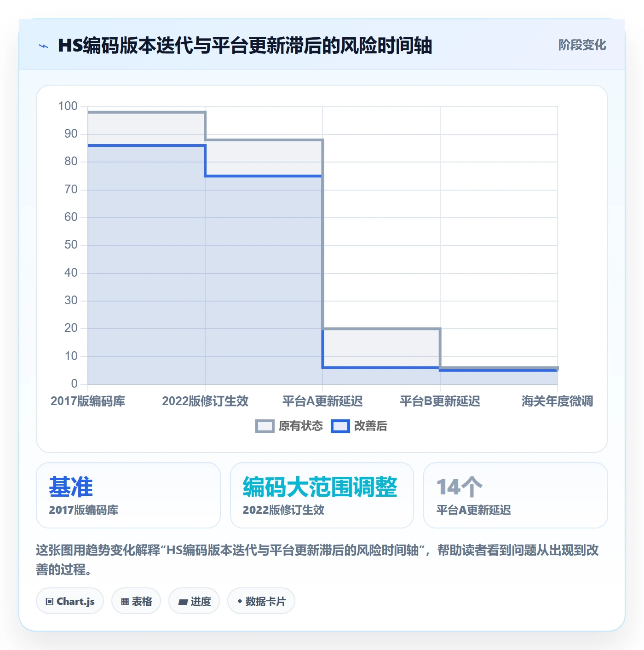This screenshot has width=644, height=650.
Task: Open the 14个 data card
Action: [516, 495]
